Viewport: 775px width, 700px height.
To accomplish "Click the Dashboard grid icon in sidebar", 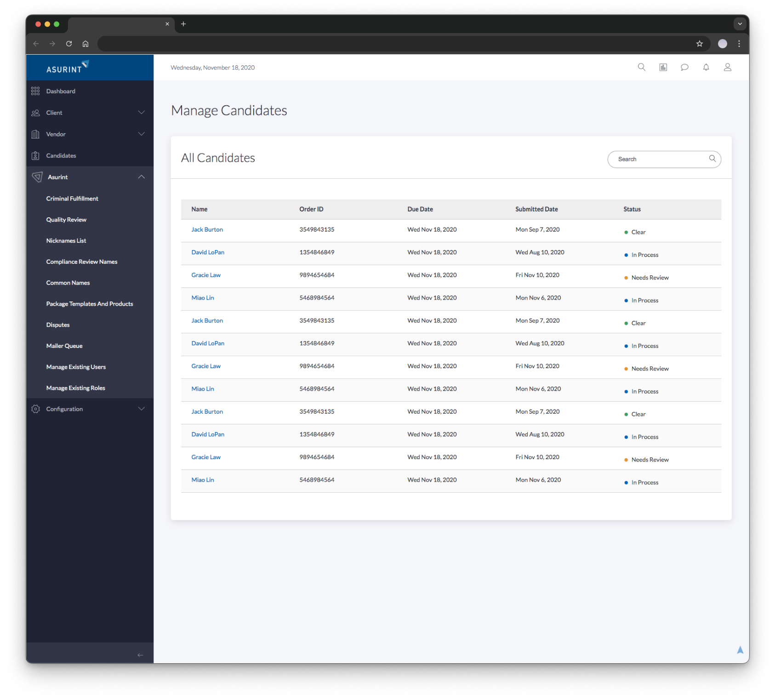I will click(35, 91).
